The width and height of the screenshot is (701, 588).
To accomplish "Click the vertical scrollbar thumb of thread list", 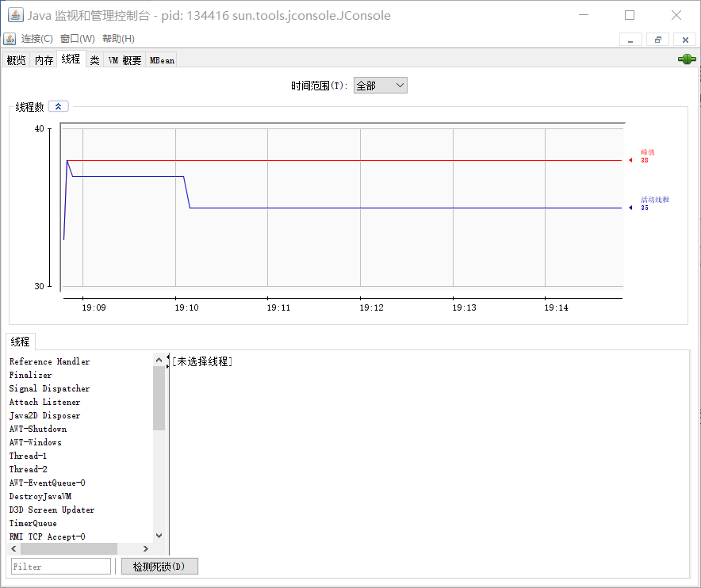I will [x=159, y=398].
